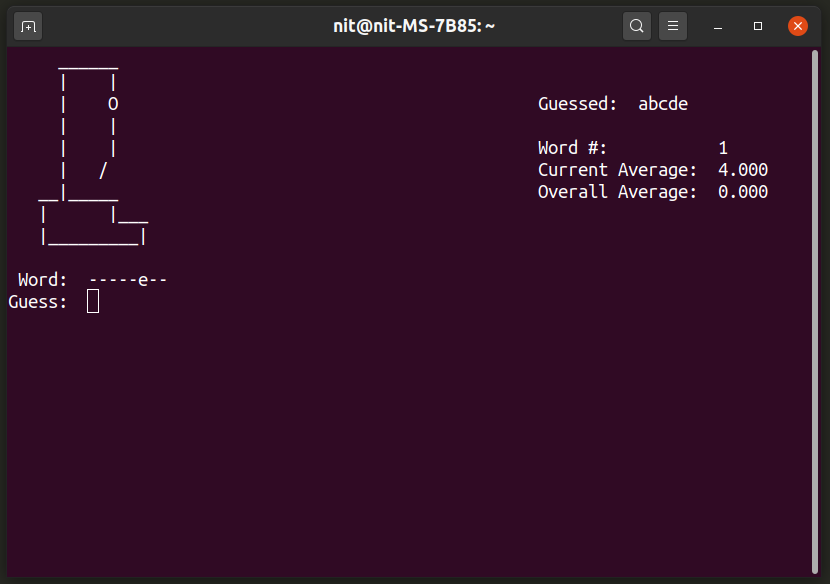Click the Overall Average value 0.000

click(743, 192)
